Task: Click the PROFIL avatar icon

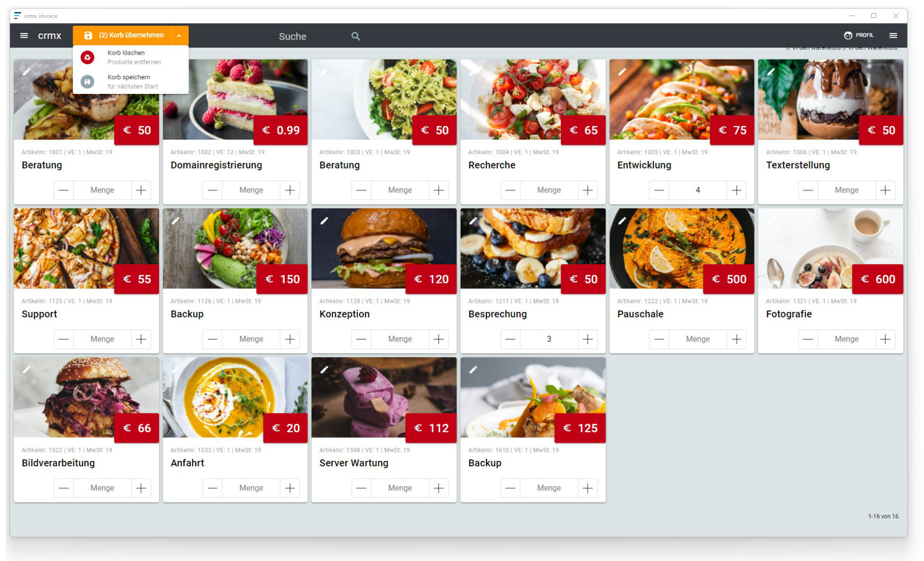Action: pos(848,35)
